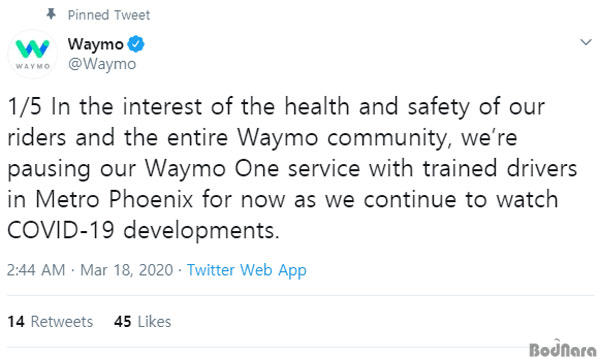This screenshot has height=360, width=600.
Task: Open the @Waymo handle link
Action: point(102,64)
